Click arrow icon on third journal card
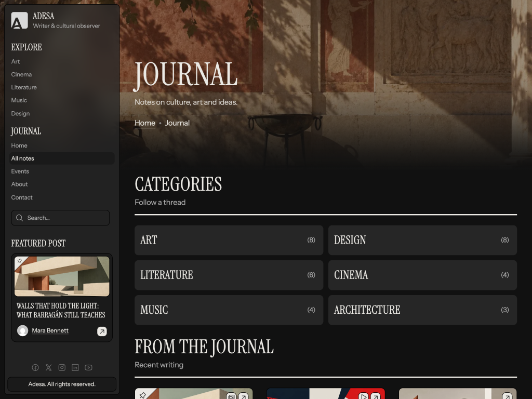The width and height of the screenshot is (532, 399). (x=507, y=396)
